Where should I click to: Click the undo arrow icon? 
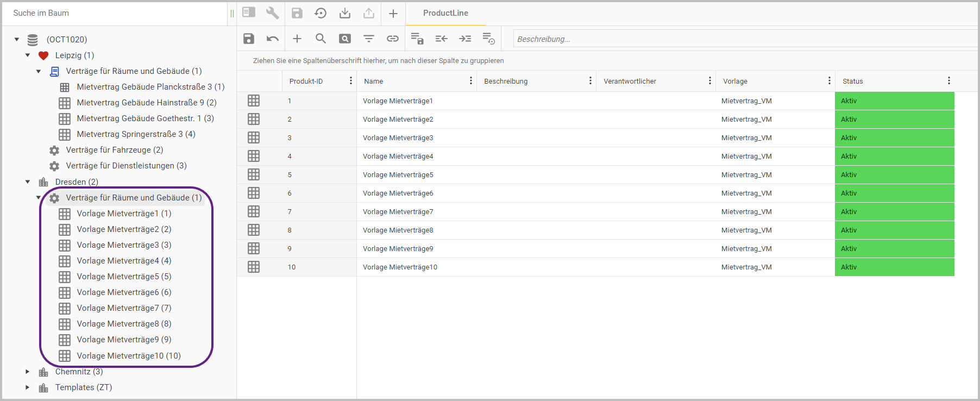coord(273,39)
